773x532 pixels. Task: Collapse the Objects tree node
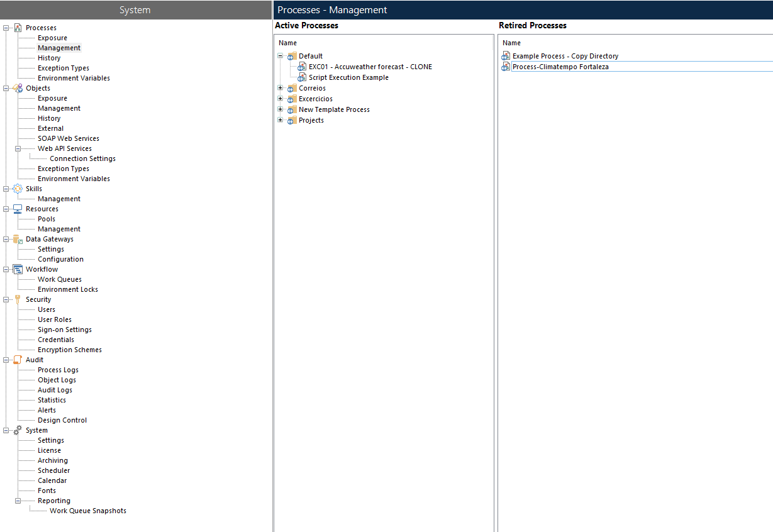click(x=6, y=88)
